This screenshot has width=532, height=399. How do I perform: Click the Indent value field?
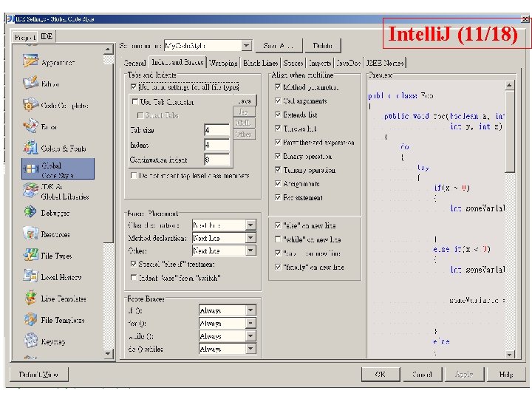217,145
